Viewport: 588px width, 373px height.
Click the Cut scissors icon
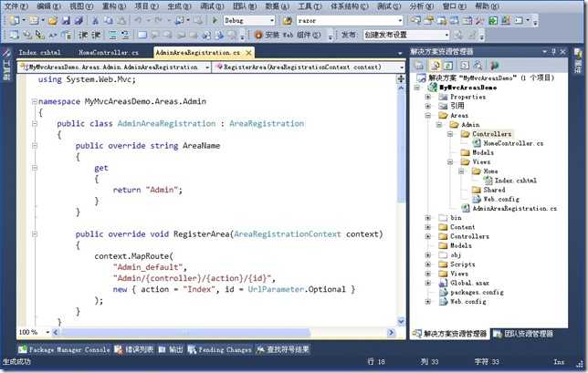pyautogui.click(x=96, y=21)
